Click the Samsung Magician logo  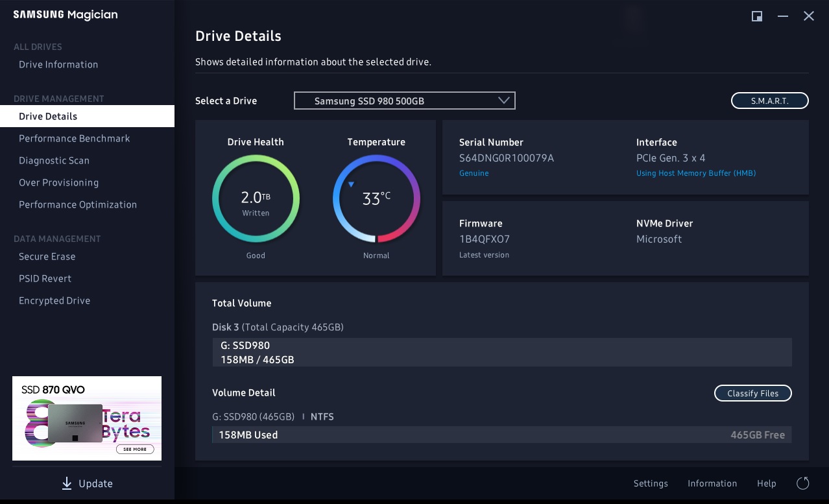click(66, 15)
